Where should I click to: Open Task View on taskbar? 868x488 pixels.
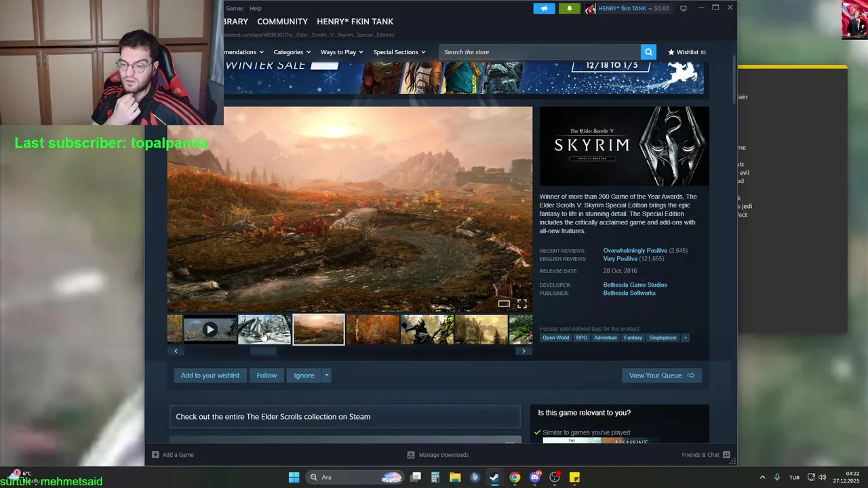tap(416, 477)
